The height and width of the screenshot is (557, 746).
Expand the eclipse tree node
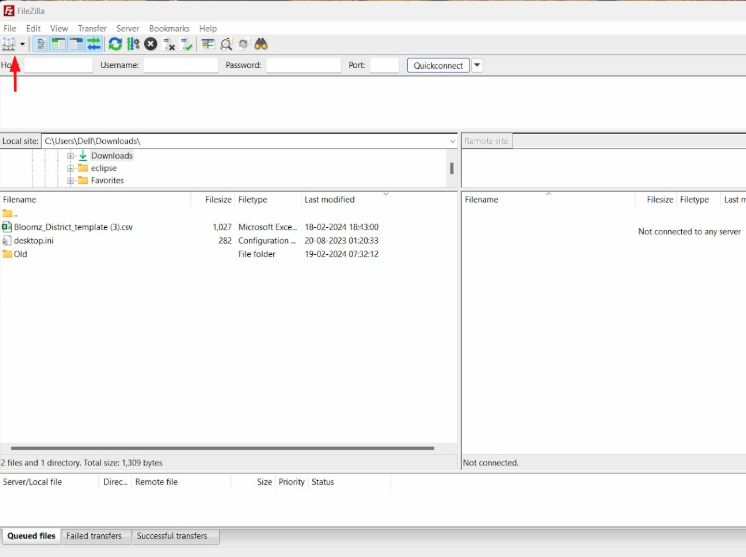tap(70, 168)
